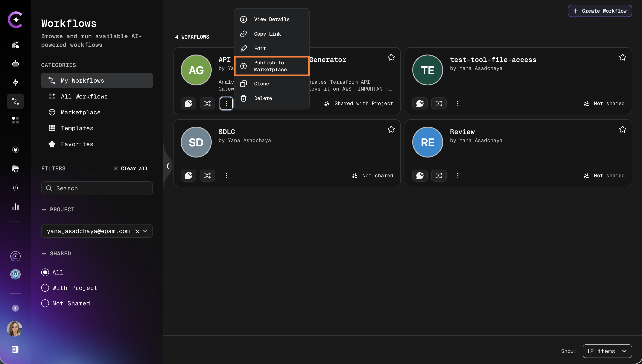Click the RE workflow avatar
Screen dimensions: 642x364
click(427, 142)
